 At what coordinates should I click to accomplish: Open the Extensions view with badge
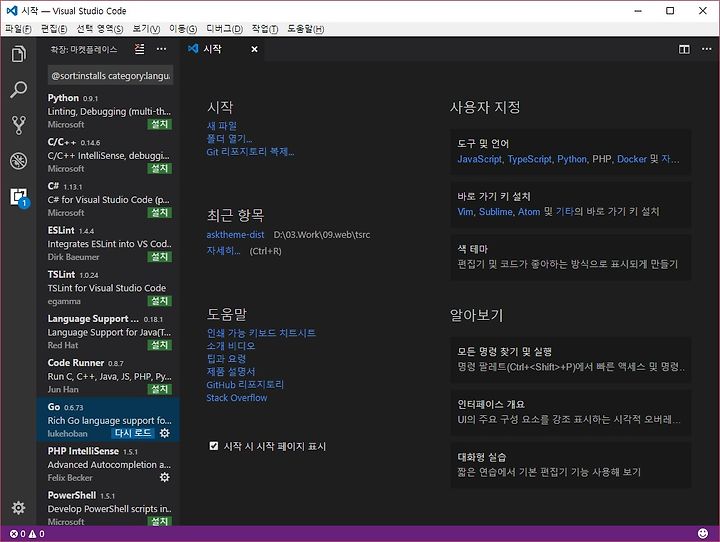19,198
